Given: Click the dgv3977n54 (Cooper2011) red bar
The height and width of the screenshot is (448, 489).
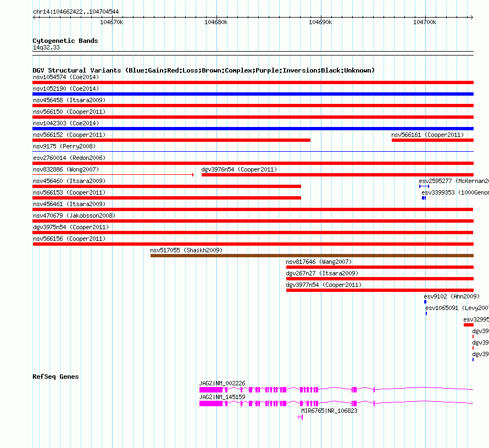Looking at the screenshot, I should click(x=380, y=290).
